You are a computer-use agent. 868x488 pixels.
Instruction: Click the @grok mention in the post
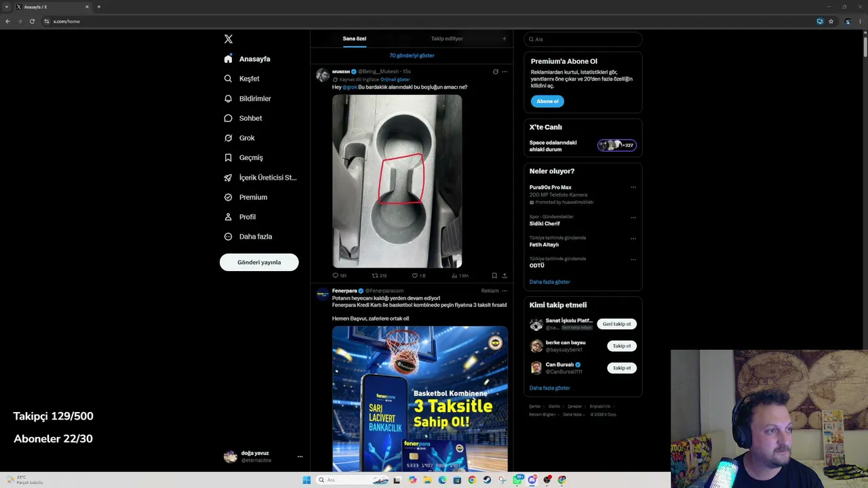pyautogui.click(x=350, y=87)
